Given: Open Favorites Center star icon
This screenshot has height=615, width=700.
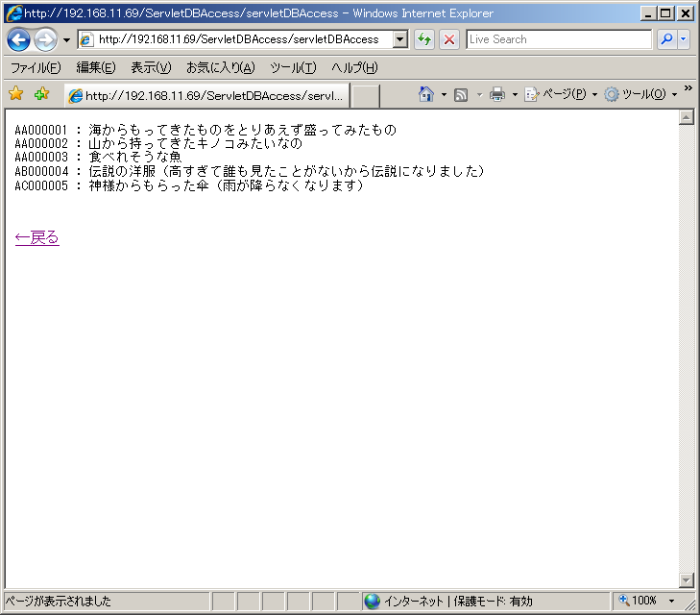Looking at the screenshot, I should pos(16,94).
